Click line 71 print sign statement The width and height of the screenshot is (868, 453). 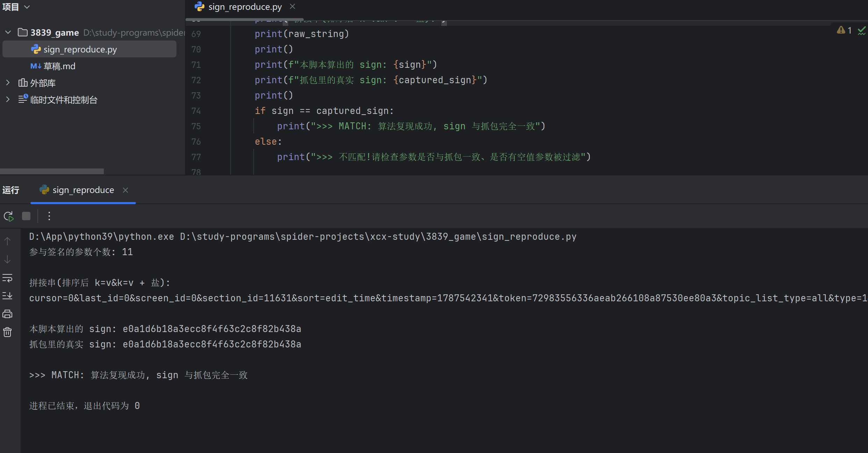[x=346, y=65]
